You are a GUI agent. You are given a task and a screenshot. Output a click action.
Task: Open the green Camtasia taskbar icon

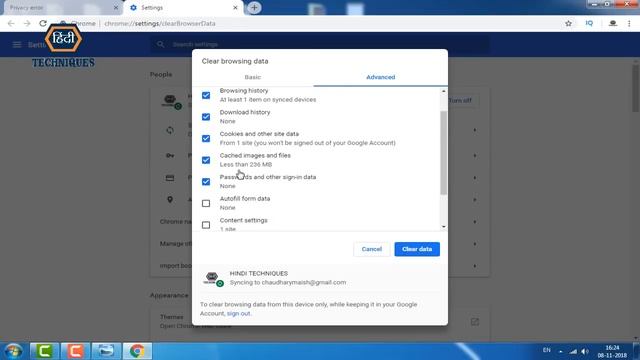pos(44,351)
